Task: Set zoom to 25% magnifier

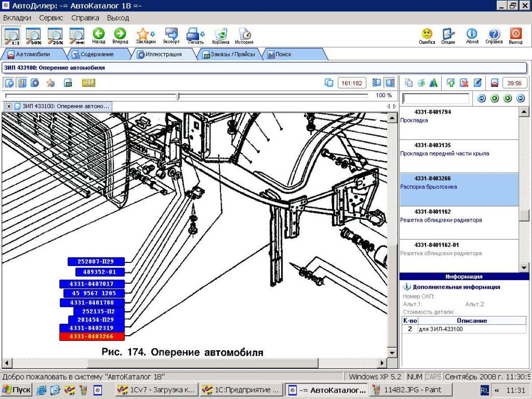Action: 55,36
